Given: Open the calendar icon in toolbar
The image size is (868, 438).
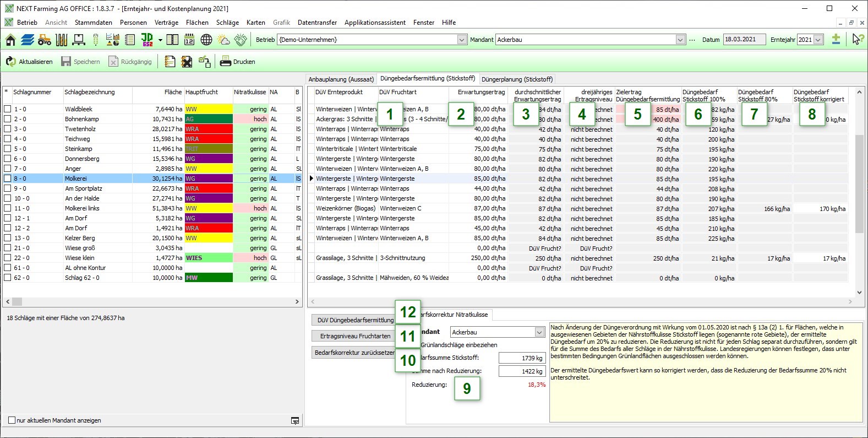Looking at the screenshot, I should (x=189, y=40).
